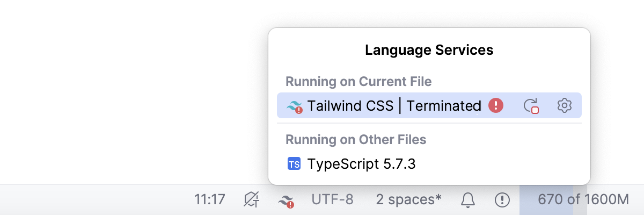Click the Language Services popup title
644x215 pixels.
point(429,51)
